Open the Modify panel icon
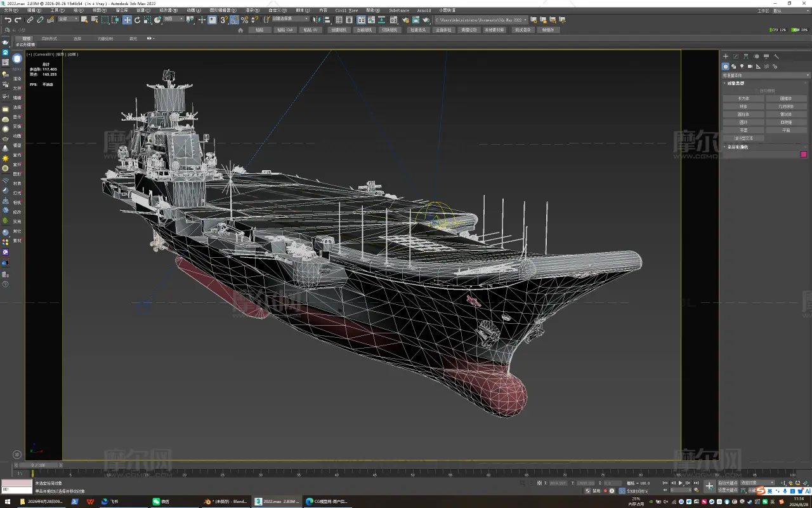Image resolution: width=812 pixels, height=508 pixels. click(736, 57)
